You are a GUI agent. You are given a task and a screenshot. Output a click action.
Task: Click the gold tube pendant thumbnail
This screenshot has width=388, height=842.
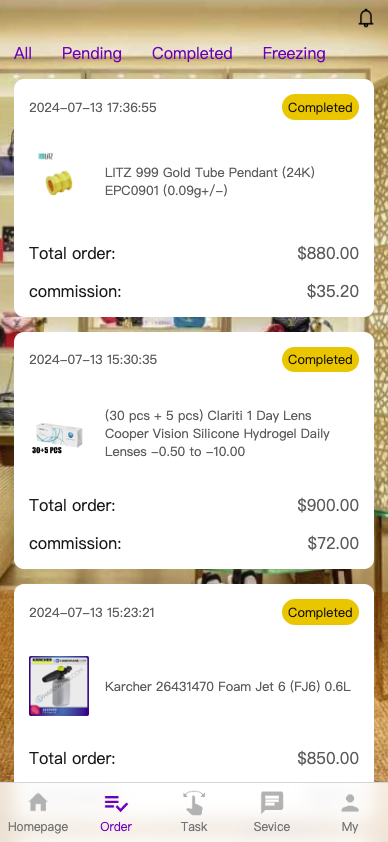point(59,181)
